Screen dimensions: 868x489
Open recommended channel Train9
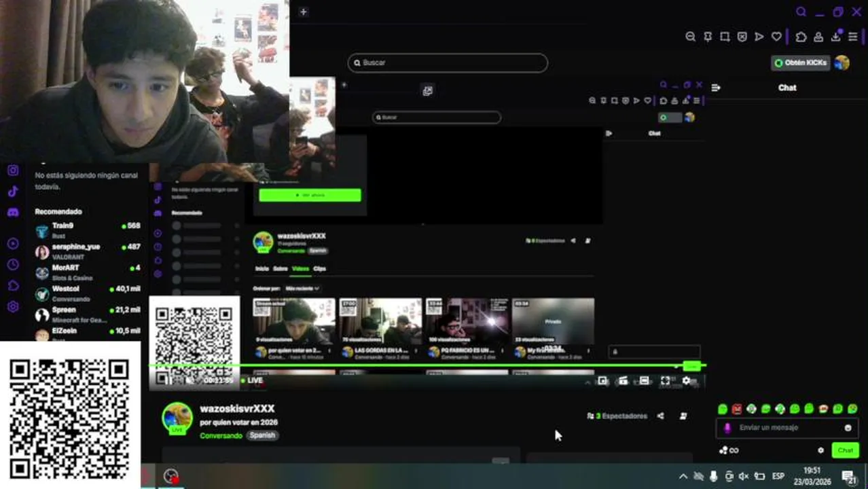pos(88,230)
